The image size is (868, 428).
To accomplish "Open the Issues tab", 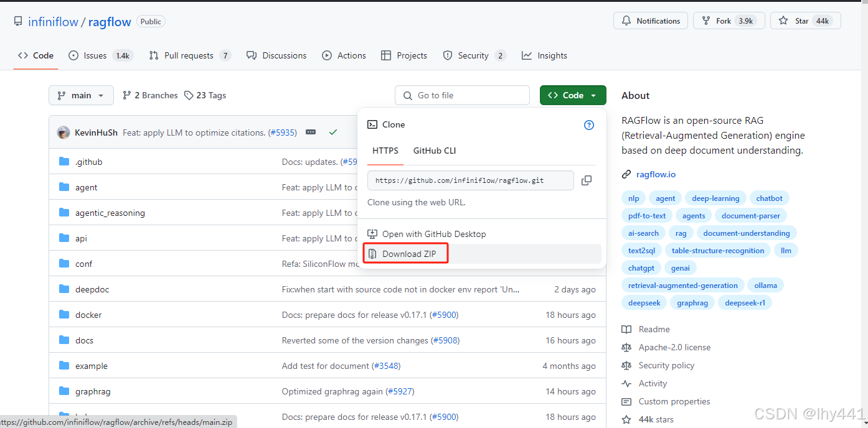I will (x=101, y=55).
